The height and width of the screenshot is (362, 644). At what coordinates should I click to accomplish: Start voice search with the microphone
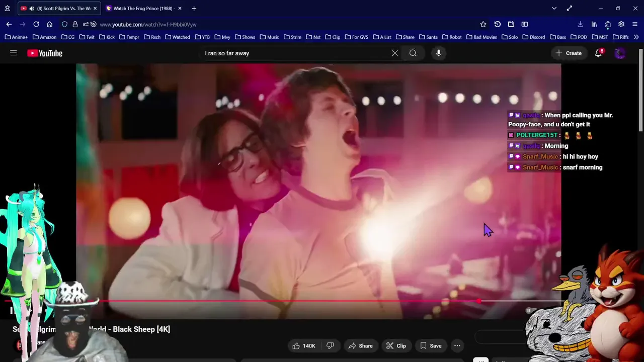[439, 53]
